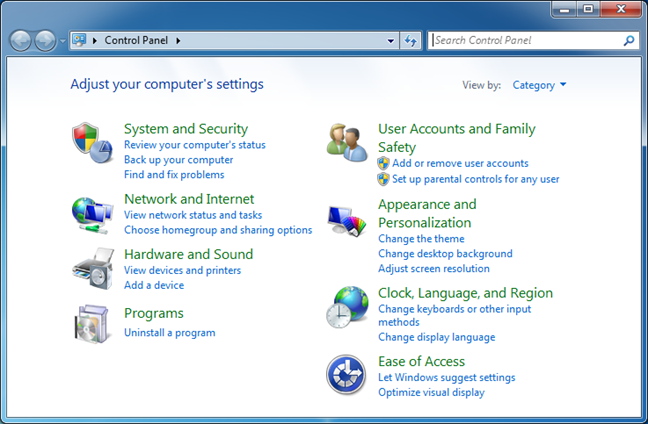Open Adjust screen resolution link
The image size is (648, 424).
click(434, 269)
